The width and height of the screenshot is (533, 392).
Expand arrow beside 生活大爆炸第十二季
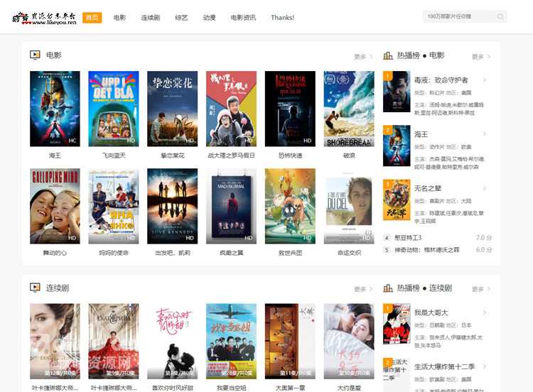point(485,367)
